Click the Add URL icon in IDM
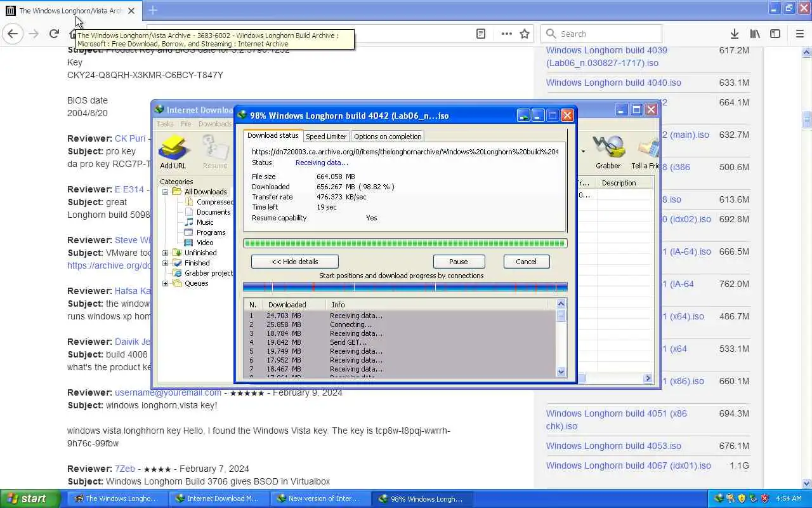 click(x=173, y=152)
